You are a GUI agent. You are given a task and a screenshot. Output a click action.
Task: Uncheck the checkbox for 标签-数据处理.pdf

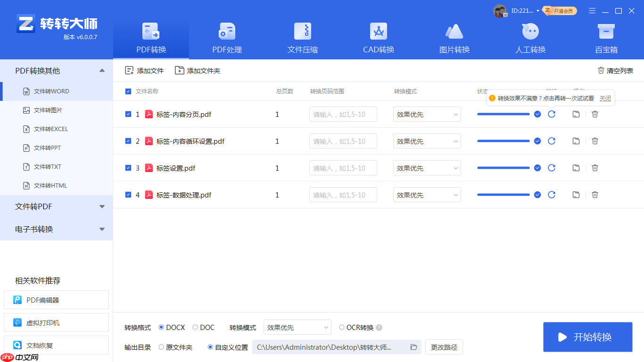(128, 195)
